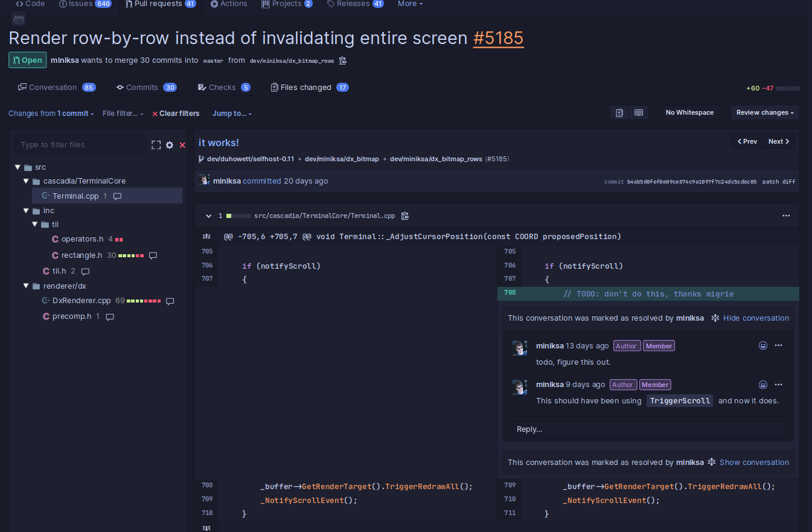Select the Files changed tab
The height and width of the screenshot is (532, 812).
tap(310, 88)
